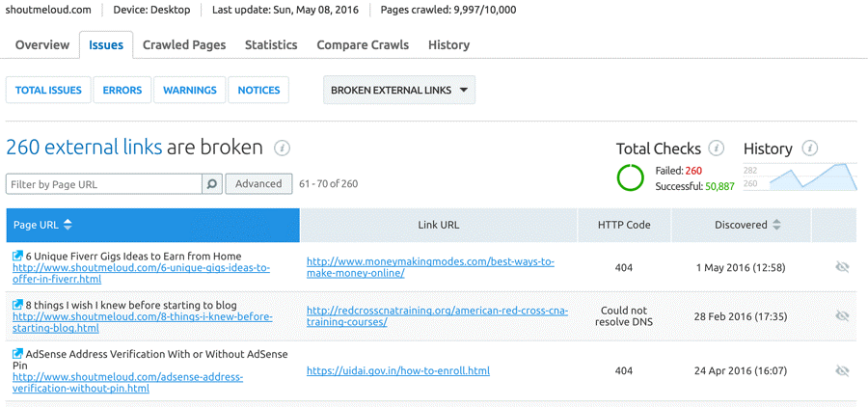Open external page icon for AdSense Address row
The height and width of the screenshot is (407, 868).
click(17, 353)
